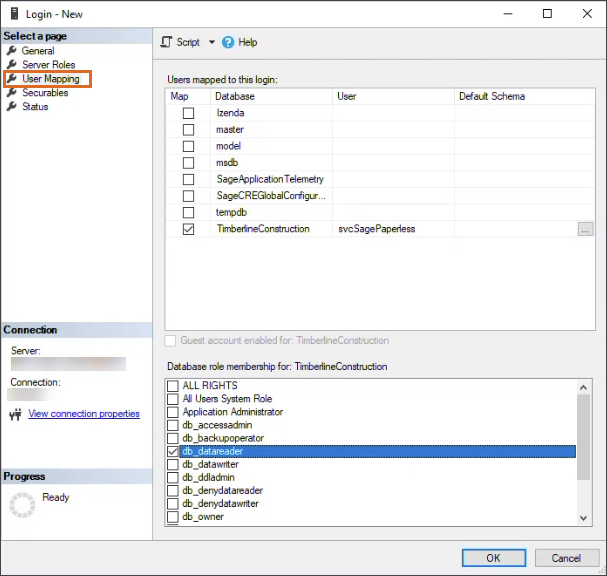607x576 pixels.
Task: Open the Server Roles page
Action: [x=48, y=65]
